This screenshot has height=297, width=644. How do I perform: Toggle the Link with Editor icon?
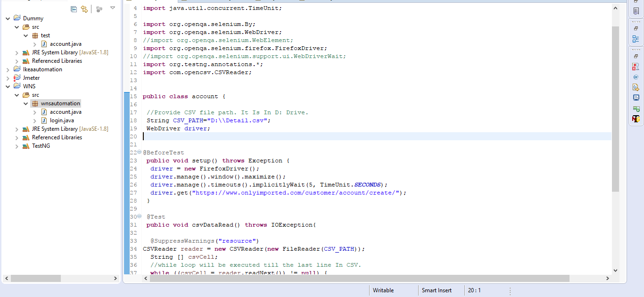click(84, 8)
